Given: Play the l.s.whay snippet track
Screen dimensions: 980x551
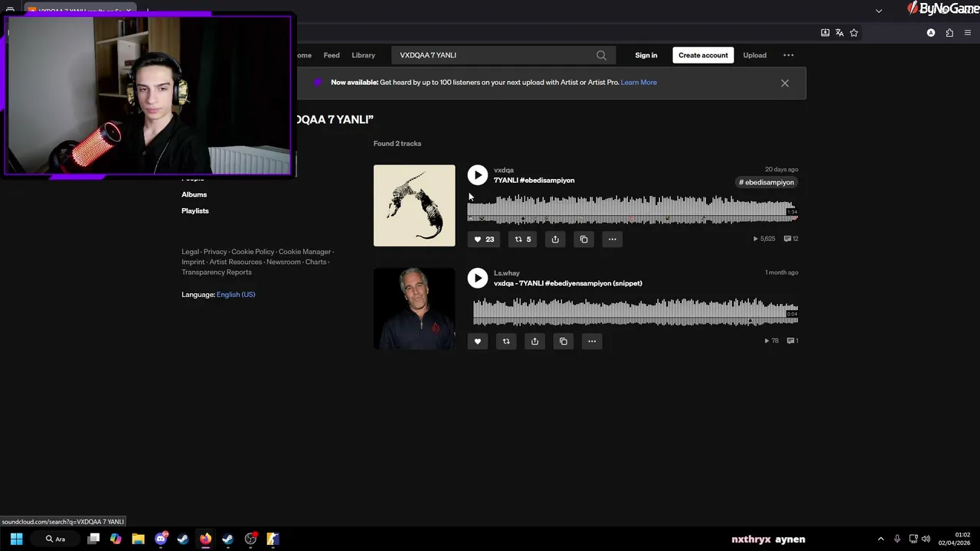Looking at the screenshot, I should 477,278.
